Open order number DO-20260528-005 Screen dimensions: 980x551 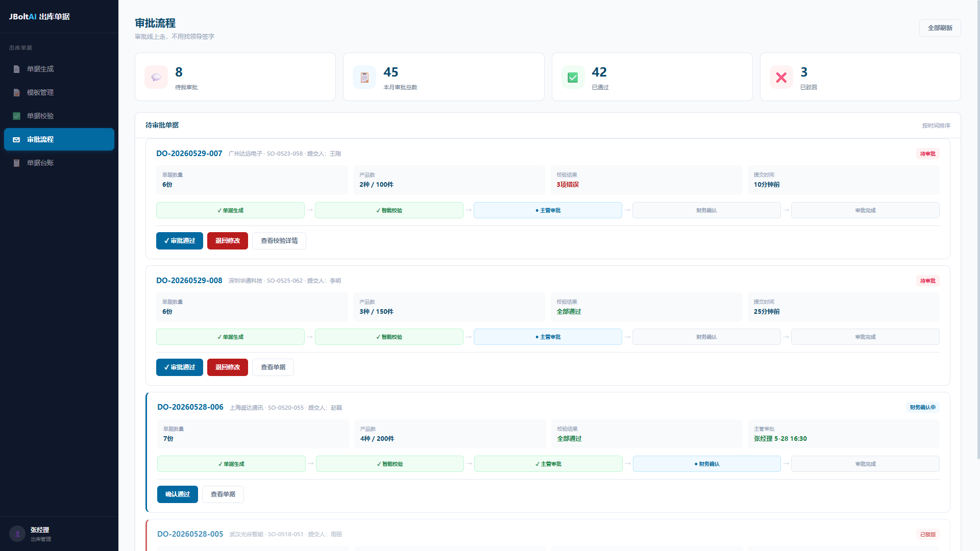[190, 534]
